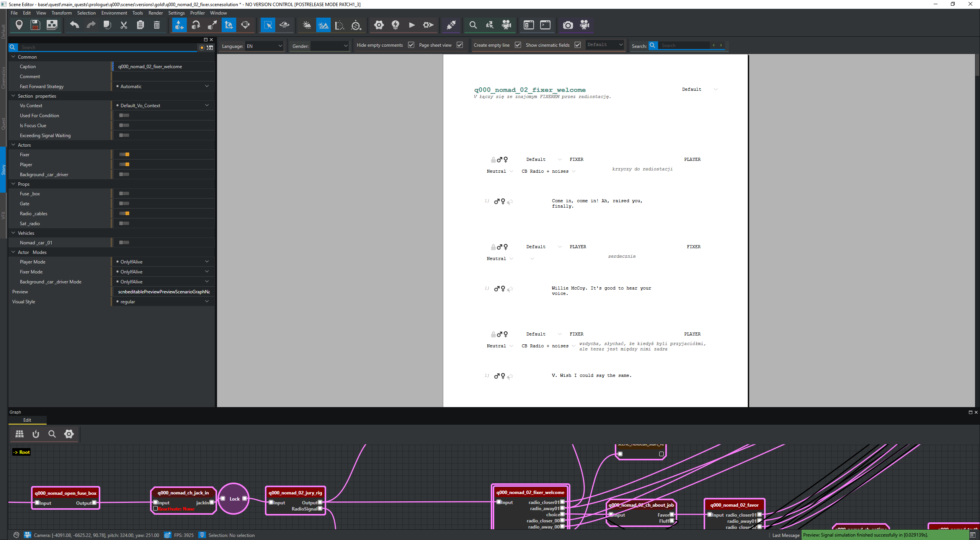Image resolution: width=980 pixels, height=540 pixels.
Task: Toggle Page sheet view checkbox
Action: pyautogui.click(x=460, y=45)
